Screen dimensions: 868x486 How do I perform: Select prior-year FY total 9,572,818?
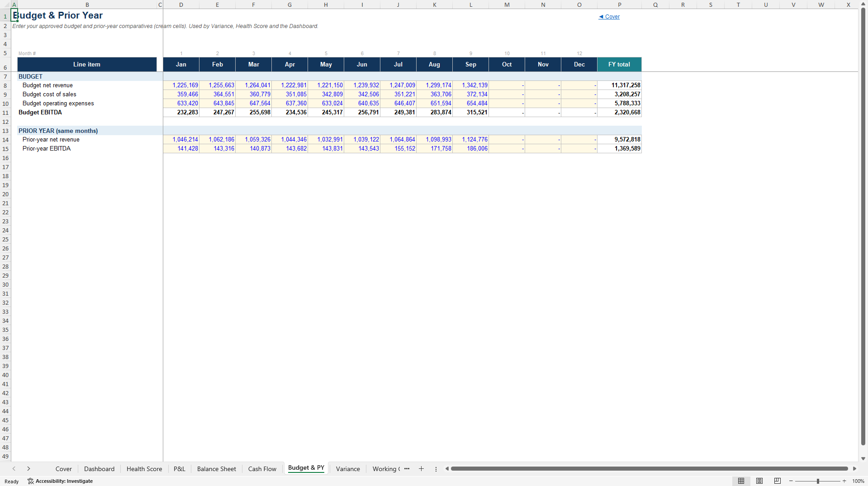click(619, 140)
